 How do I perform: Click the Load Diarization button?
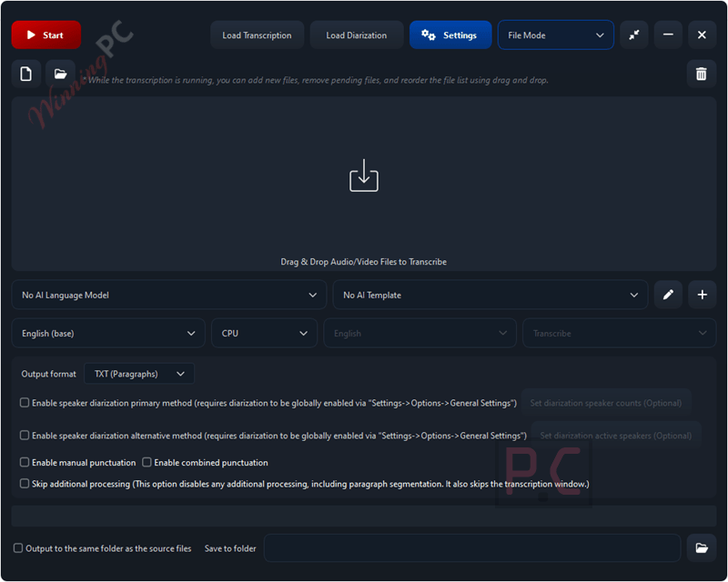click(x=356, y=35)
